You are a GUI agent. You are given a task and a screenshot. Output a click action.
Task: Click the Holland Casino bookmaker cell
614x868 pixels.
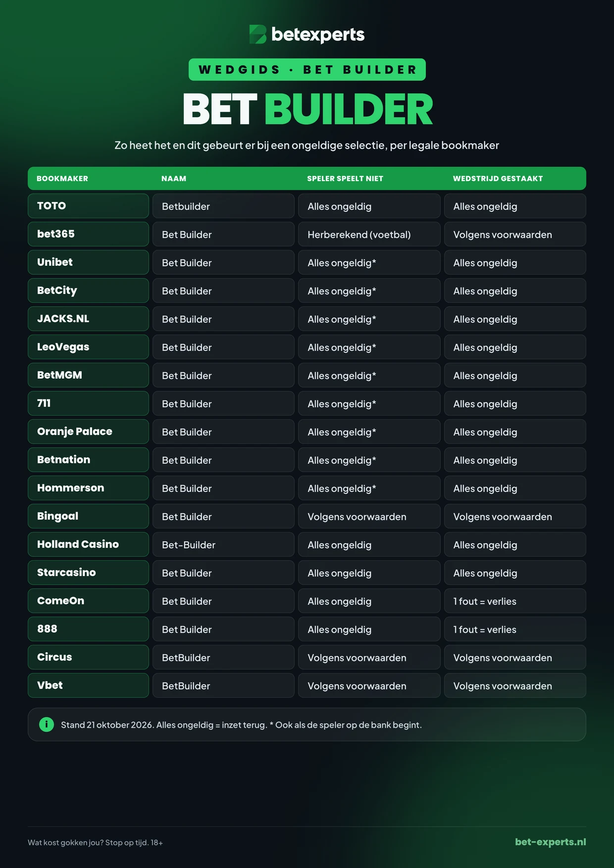click(88, 544)
